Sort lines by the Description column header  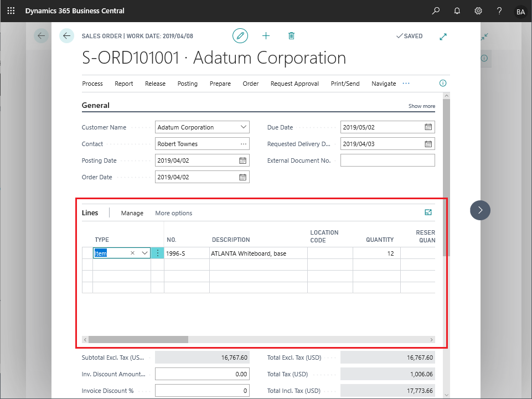231,240
